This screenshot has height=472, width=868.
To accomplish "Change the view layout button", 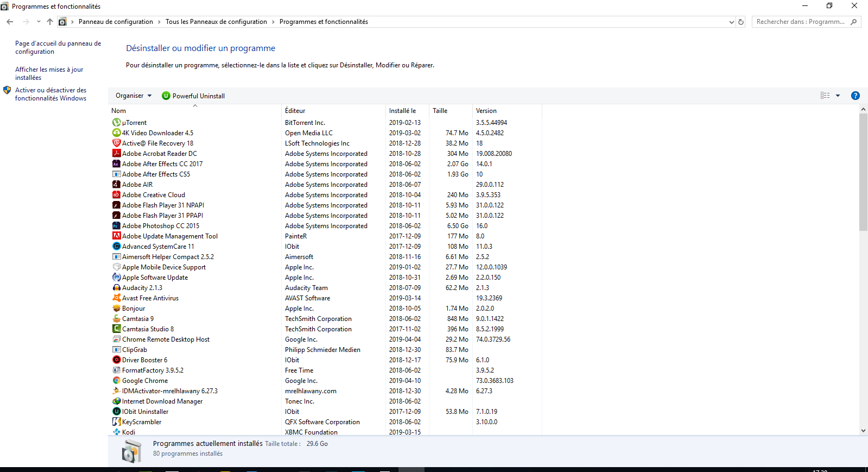I will (x=825, y=96).
